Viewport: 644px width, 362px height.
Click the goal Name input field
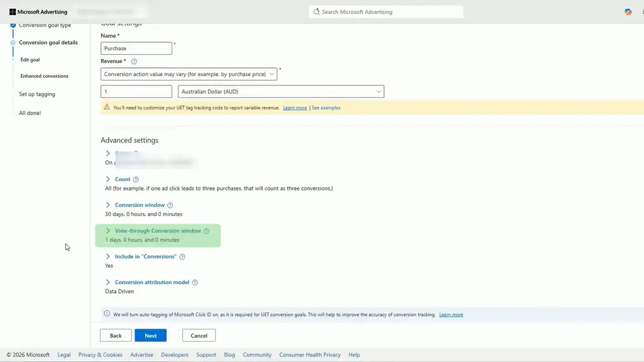[136, 48]
